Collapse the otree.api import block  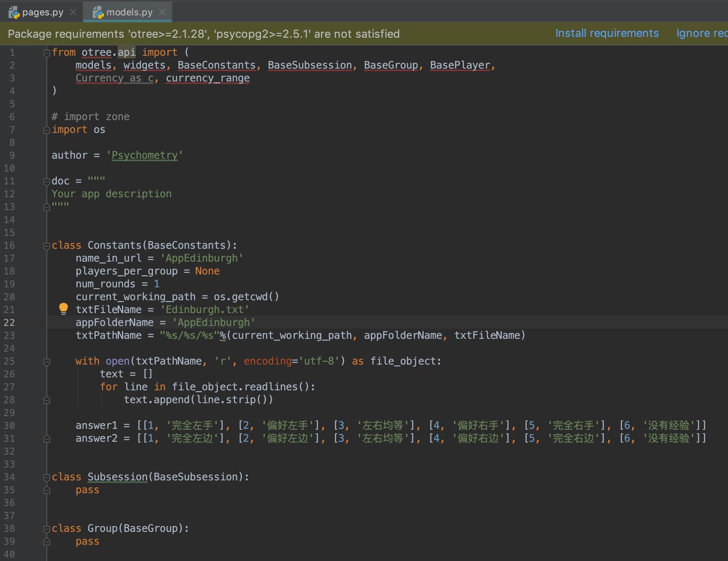(47, 53)
